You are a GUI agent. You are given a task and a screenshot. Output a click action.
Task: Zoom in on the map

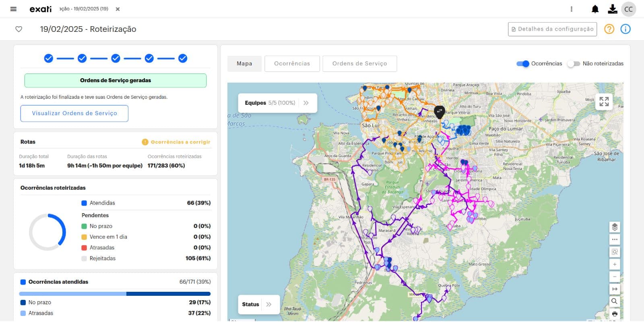[x=615, y=264]
